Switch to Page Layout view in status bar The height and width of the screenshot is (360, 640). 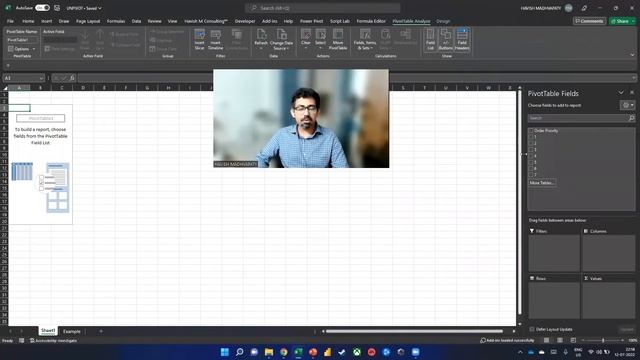click(x=560, y=340)
